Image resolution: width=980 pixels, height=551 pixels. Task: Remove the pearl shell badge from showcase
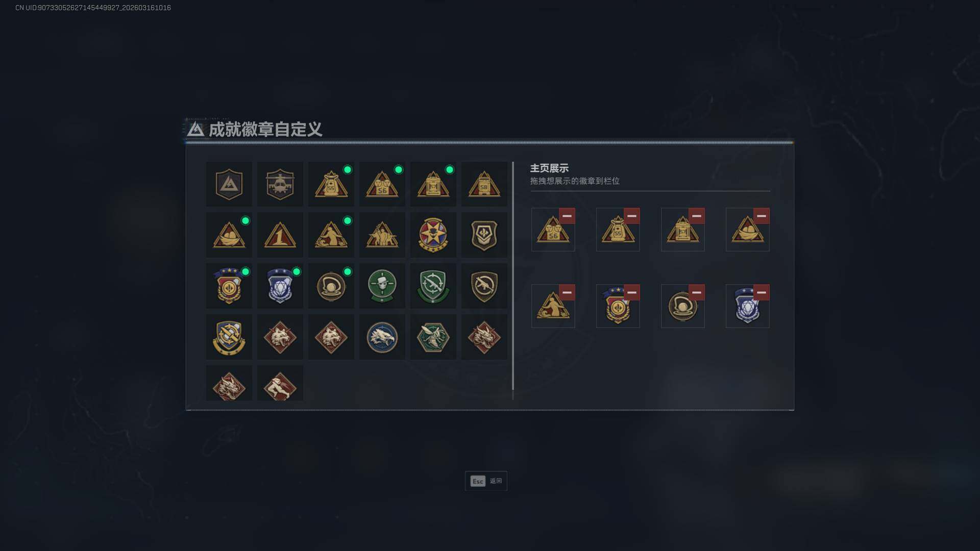pos(696,292)
